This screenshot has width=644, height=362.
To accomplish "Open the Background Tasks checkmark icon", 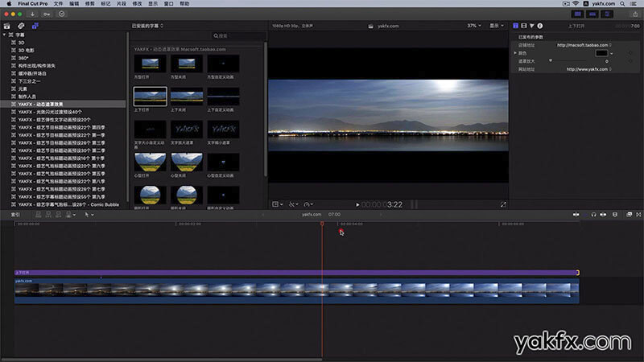I will click(62, 14).
